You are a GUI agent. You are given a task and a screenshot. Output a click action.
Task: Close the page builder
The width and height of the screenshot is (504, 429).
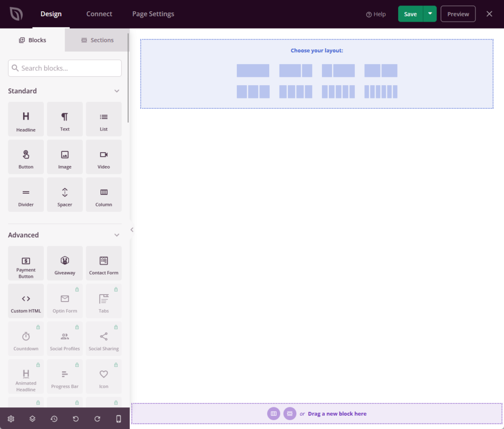pos(489,14)
